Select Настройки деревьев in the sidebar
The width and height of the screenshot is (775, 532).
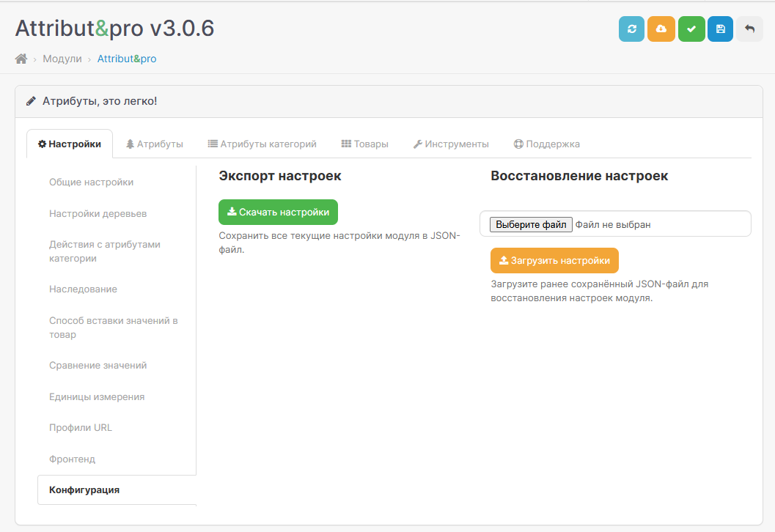pyautogui.click(x=98, y=214)
